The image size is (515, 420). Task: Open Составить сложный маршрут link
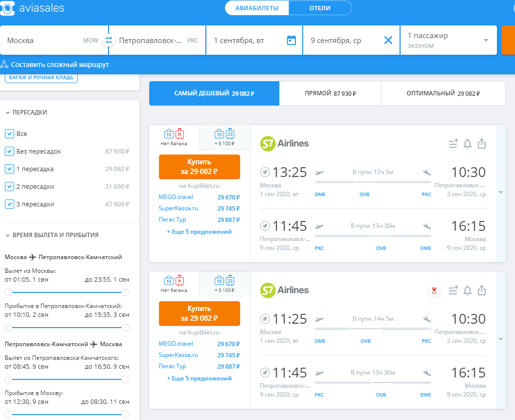60,65
